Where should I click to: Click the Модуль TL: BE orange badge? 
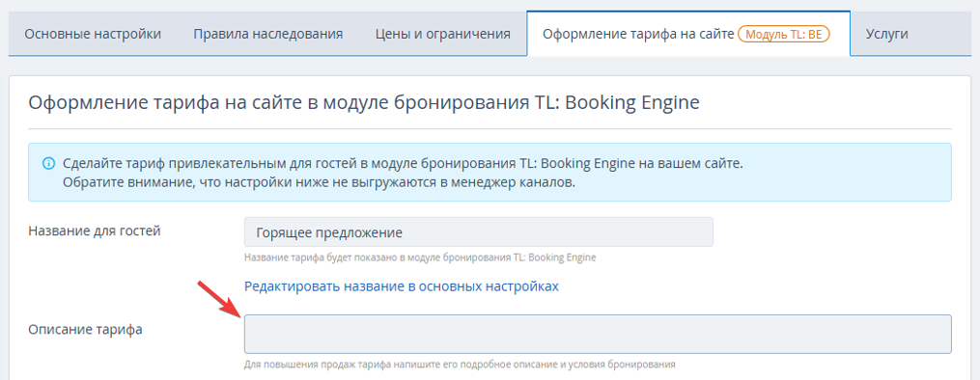point(784,34)
